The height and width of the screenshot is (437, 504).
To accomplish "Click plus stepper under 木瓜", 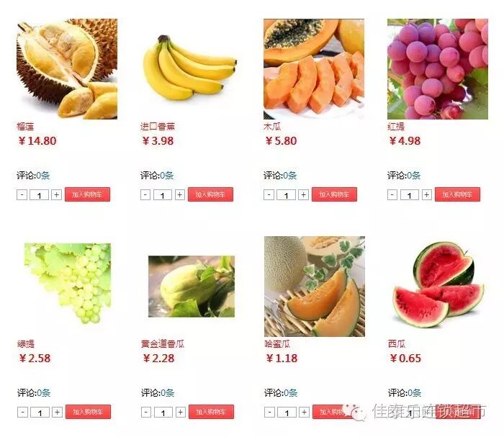I will (x=303, y=194).
